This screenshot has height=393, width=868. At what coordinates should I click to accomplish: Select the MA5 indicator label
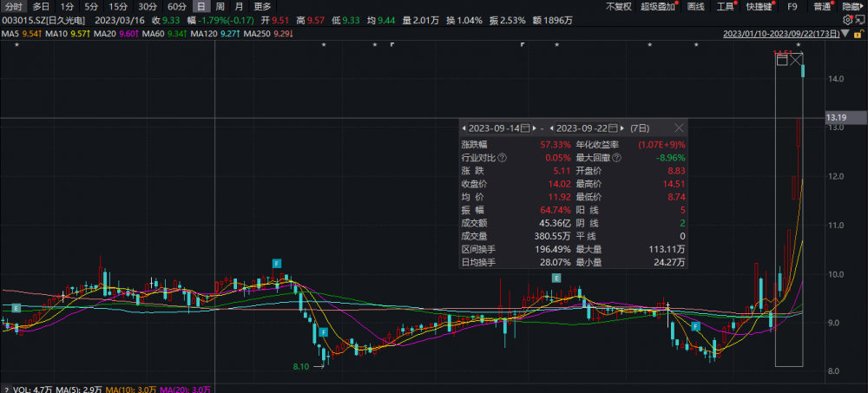click(10, 35)
